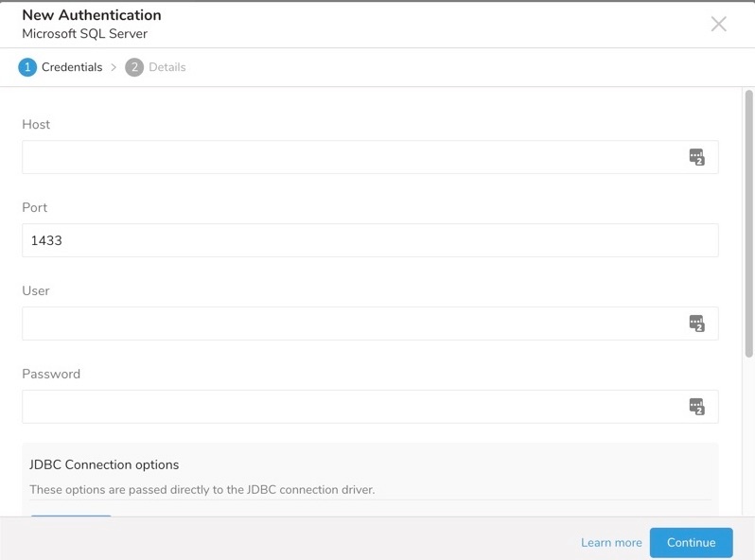Click the step 1 numbered circle
Screen dimensions: 755x560
27,67
